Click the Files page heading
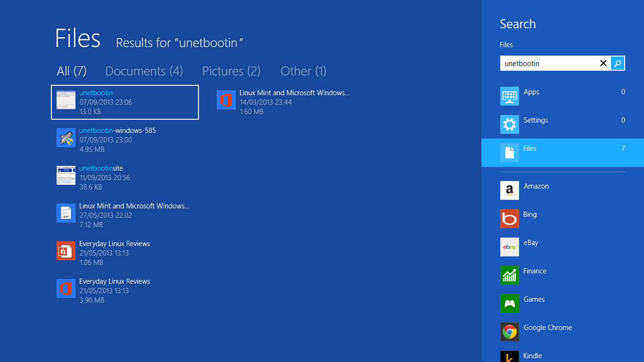The width and height of the screenshot is (644, 362). point(78,38)
